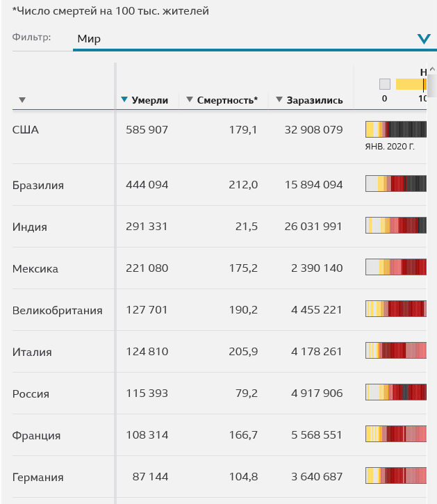Click the teal chevron of the filter
This screenshot has width=437, height=504.
coord(424,39)
